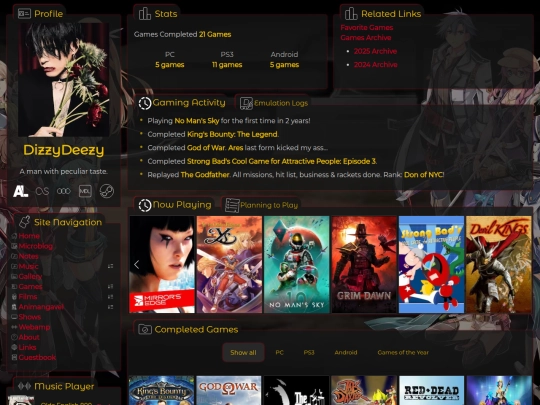Screen dimensions: 540x405
Task: Expand the Music submenu
Action: click(111, 266)
